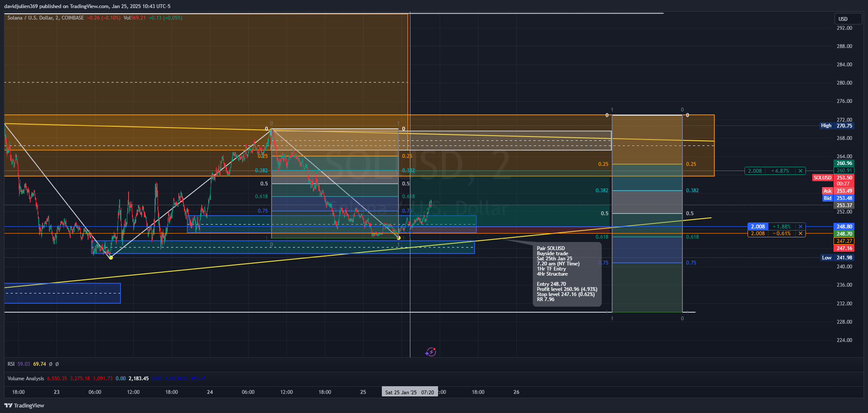Viewport: 868px width, 413px height.
Task: Click the red 247.16 price label
Action: (x=844, y=248)
